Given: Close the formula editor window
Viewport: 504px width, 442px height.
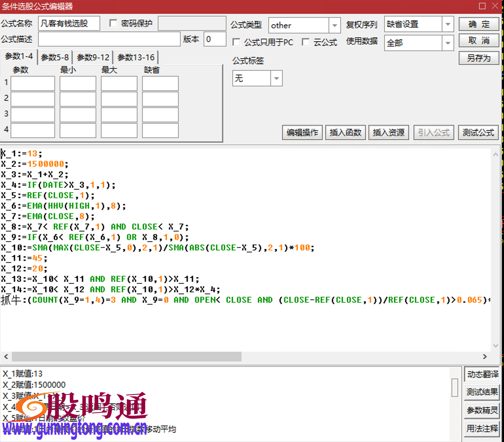Looking at the screenshot, I should (x=495, y=6).
